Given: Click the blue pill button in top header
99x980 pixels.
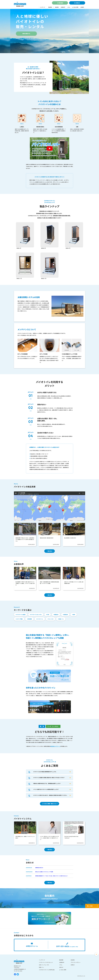Looking at the screenshot, I should coord(77,3).
